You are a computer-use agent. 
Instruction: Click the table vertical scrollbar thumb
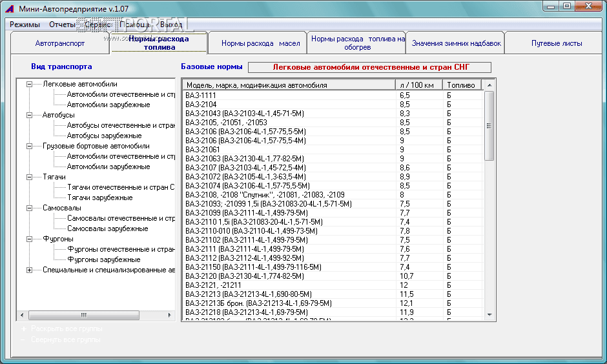point(489,126)
